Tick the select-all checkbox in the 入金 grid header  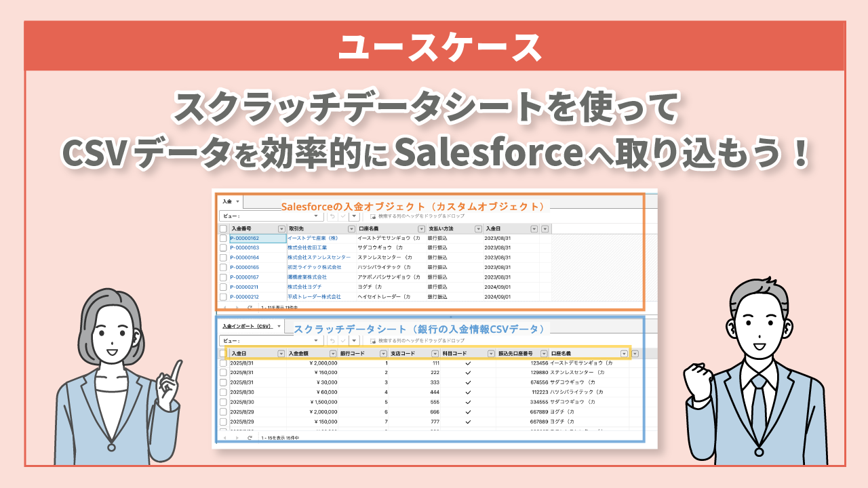(223, 229)
